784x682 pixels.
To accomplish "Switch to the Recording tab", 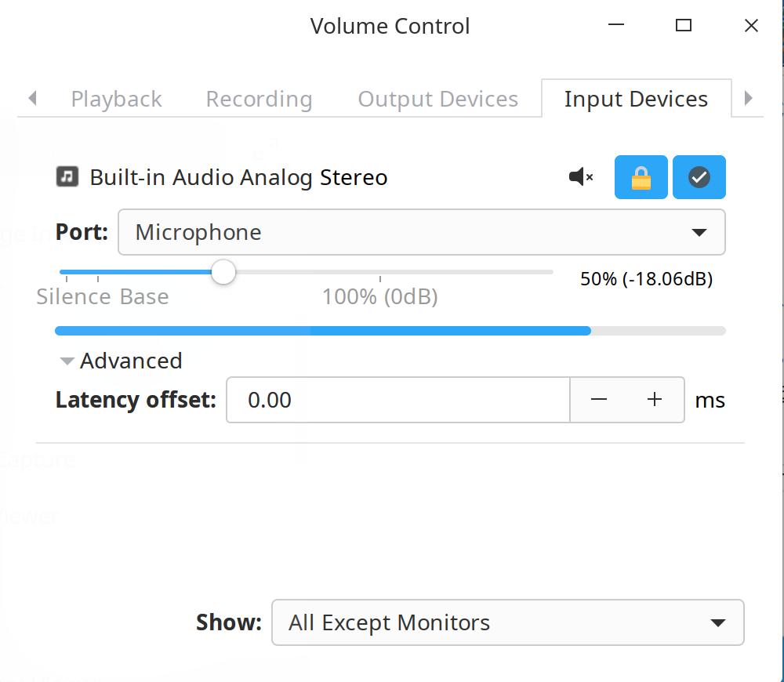I will (x=259, y=99).
